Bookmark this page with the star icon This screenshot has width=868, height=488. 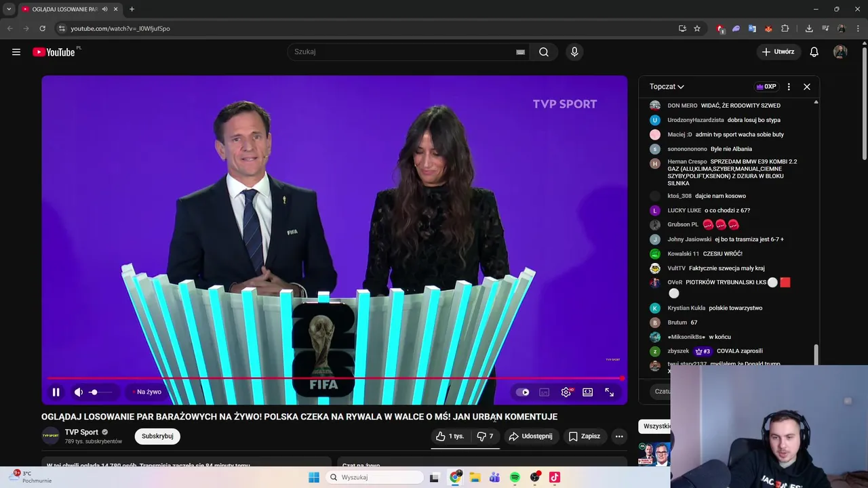pos(696,28)
